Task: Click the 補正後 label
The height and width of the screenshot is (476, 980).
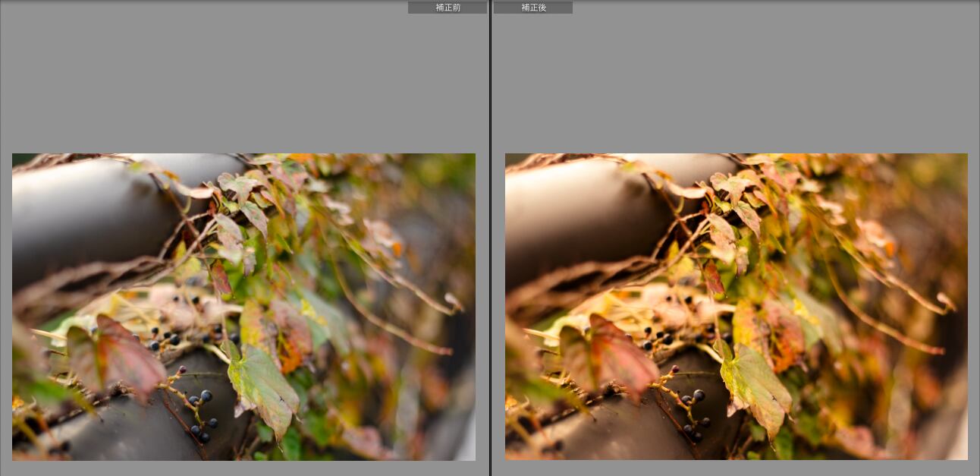Action: pyautogui.click(x=533, y=8)
